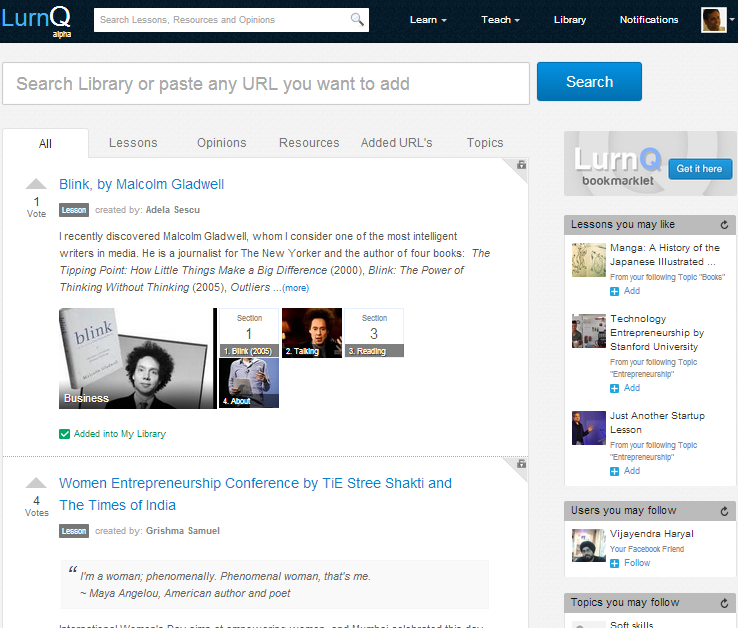
Task: Click Lesson badge on Women Entrepreneurship item
Action: (74, 531)
